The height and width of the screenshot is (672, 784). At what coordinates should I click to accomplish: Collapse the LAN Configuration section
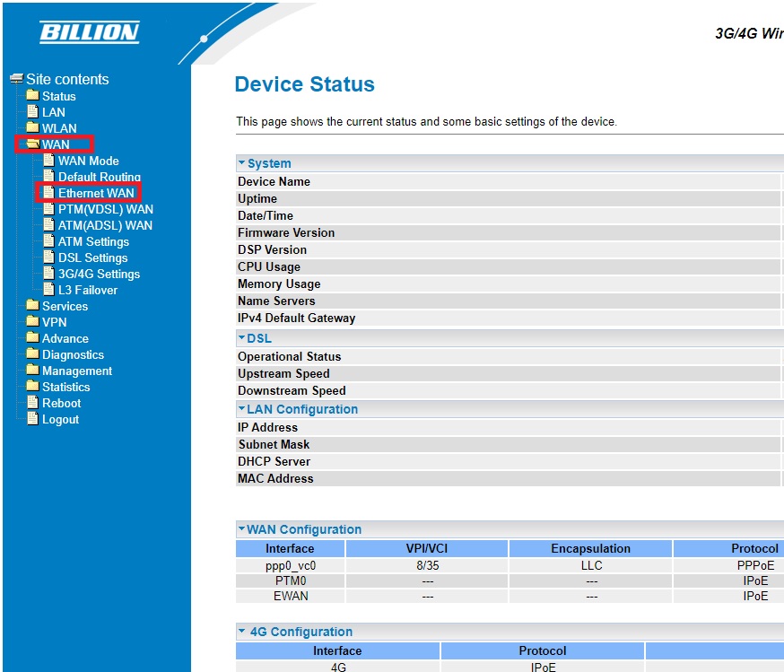(241, 409)
